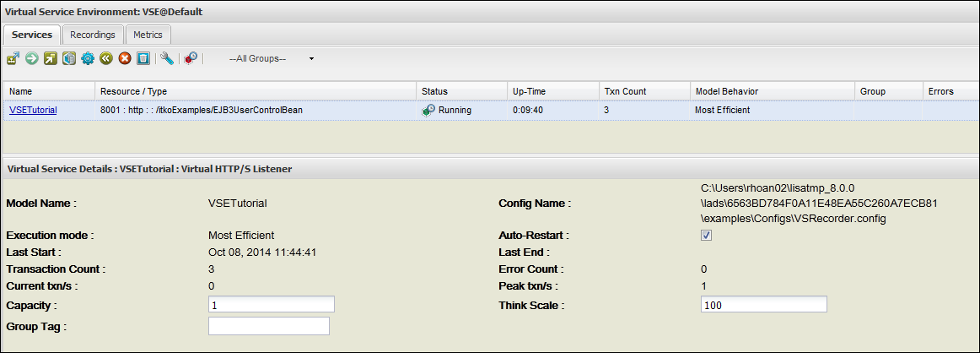Click the Model Name value 'VSETutorial' in details
980x353 pixels.
coord(237,203)
